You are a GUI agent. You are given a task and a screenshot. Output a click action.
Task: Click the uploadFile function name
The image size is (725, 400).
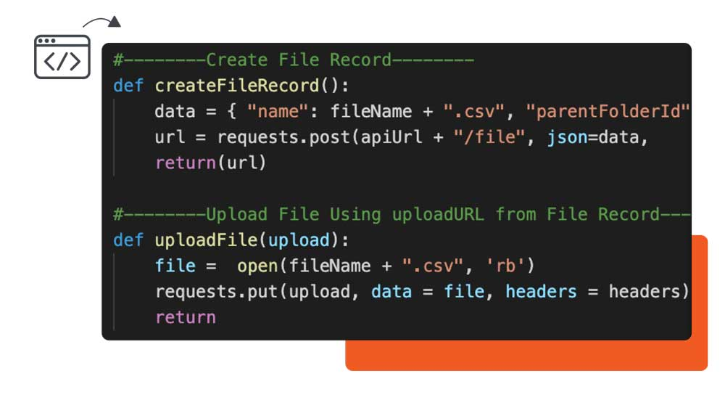(206, 240)
